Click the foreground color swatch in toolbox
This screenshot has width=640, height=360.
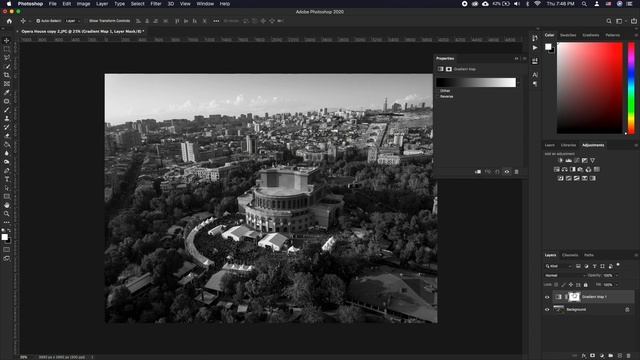pyautogui.click(x=4, y=237)
